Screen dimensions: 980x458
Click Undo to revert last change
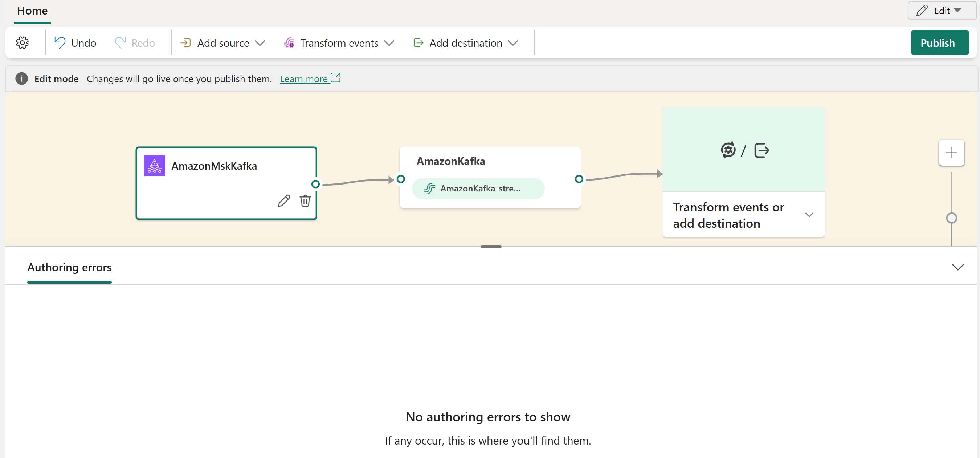[x=75, y=42]
